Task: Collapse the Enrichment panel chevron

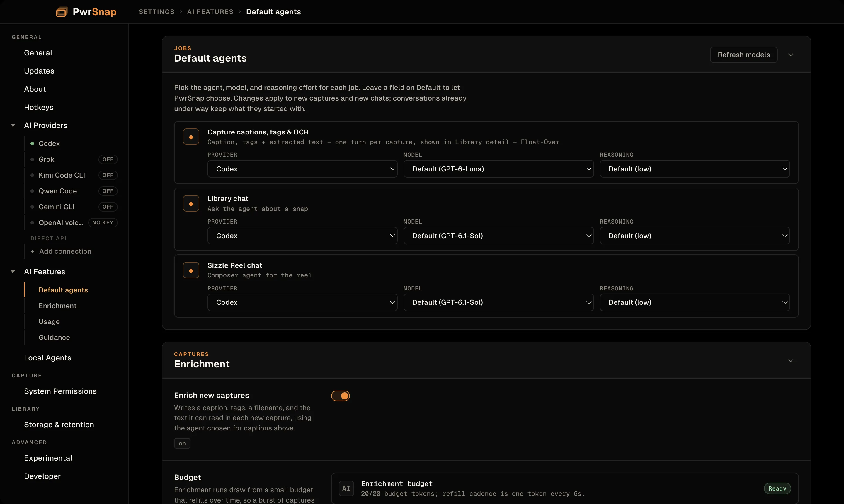Action: point(790,361)
